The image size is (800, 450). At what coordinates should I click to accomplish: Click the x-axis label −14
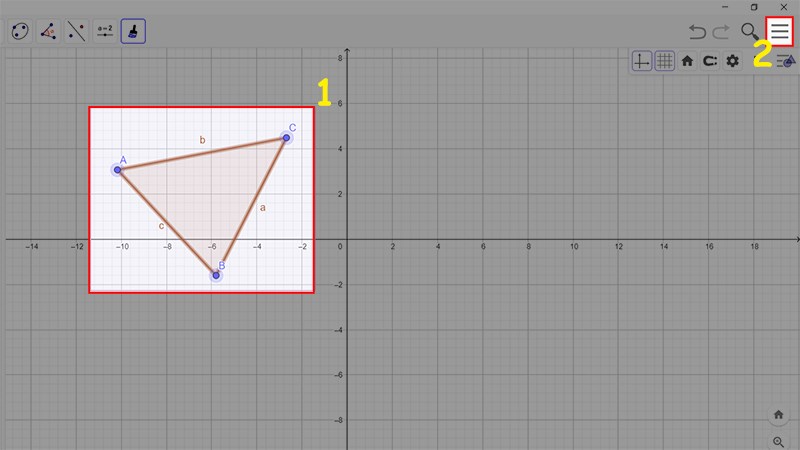tap(32, 246)
